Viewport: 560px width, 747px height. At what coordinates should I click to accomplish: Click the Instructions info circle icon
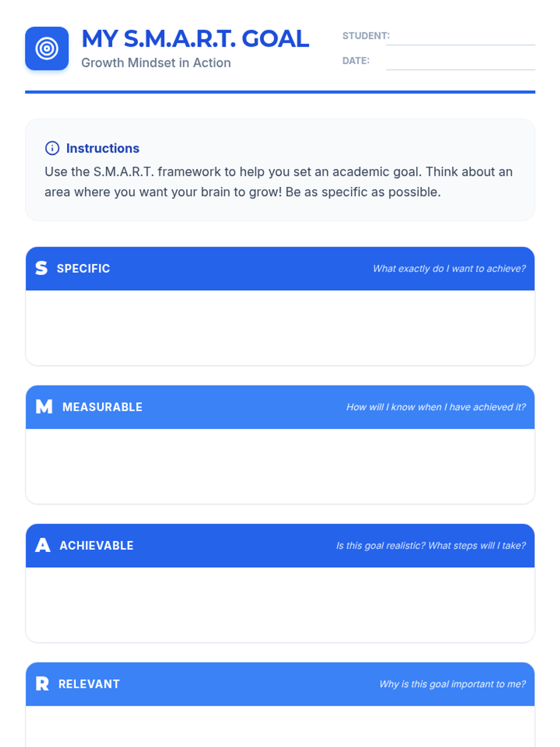pos(52,148)
